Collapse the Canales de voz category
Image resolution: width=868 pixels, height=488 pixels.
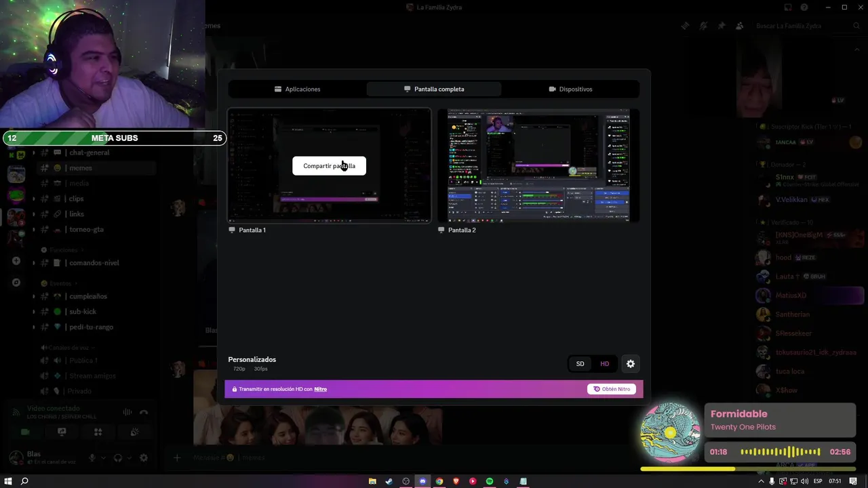point(69,347)
